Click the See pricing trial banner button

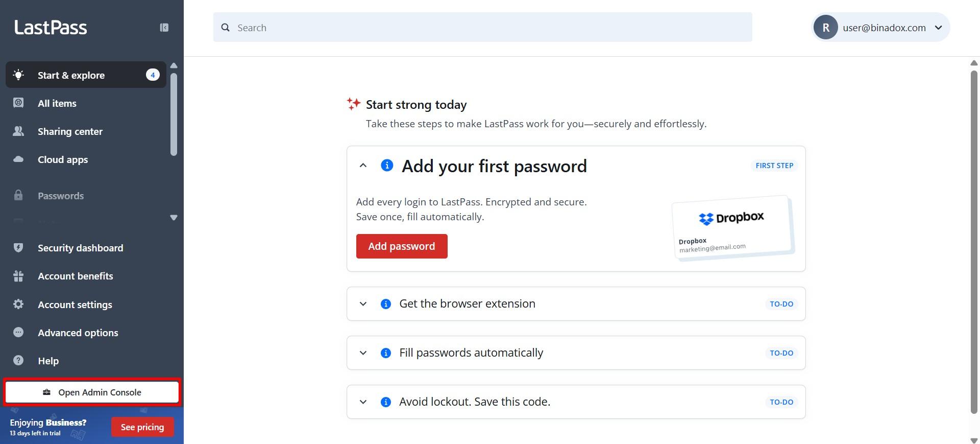[142, 427]
